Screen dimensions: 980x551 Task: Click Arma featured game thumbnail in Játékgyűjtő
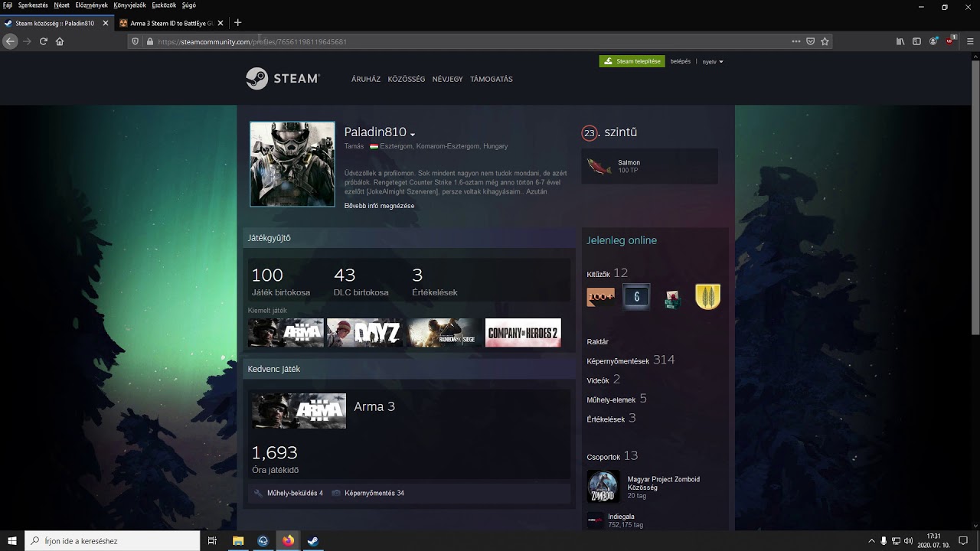(286, 333)
